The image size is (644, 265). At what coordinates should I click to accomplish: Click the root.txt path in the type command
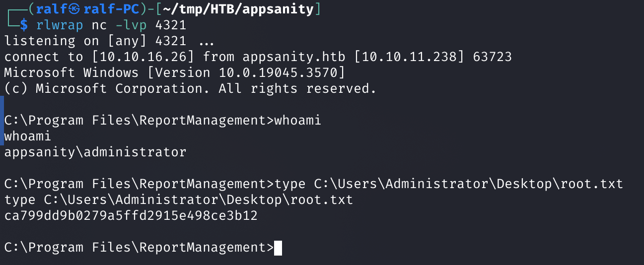coord(468,184)
